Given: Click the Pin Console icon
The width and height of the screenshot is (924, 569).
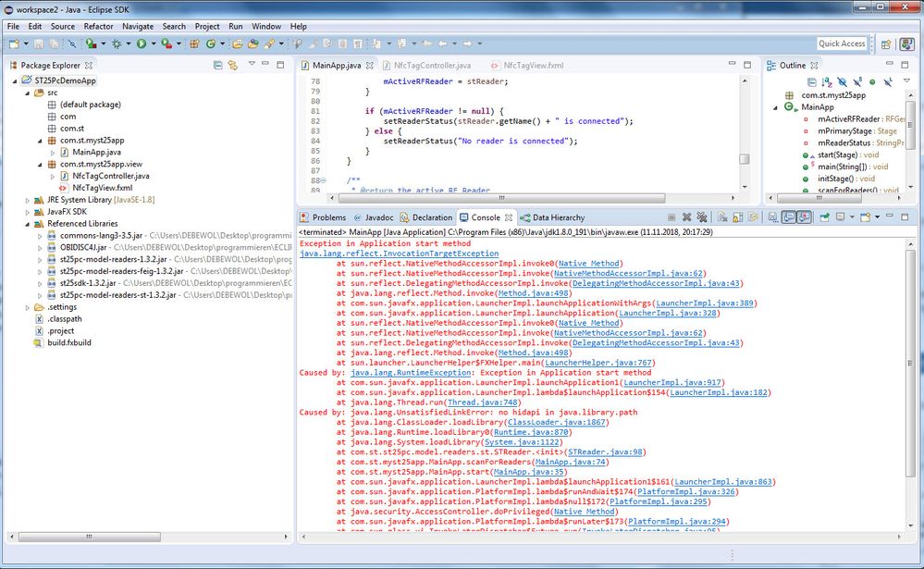Looking at the screenshot, I should point(824,217).
